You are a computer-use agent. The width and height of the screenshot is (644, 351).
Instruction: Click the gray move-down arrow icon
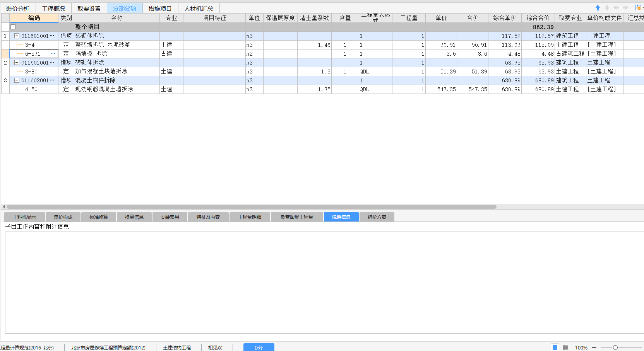[x=607, y=8]
